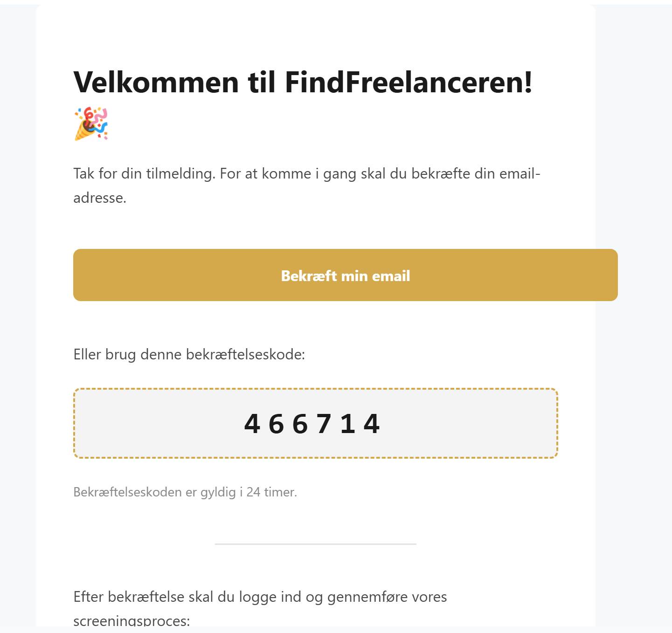672x633 pixels.
Task: Click the last digit 4 of the code
Action: [372, 424]
